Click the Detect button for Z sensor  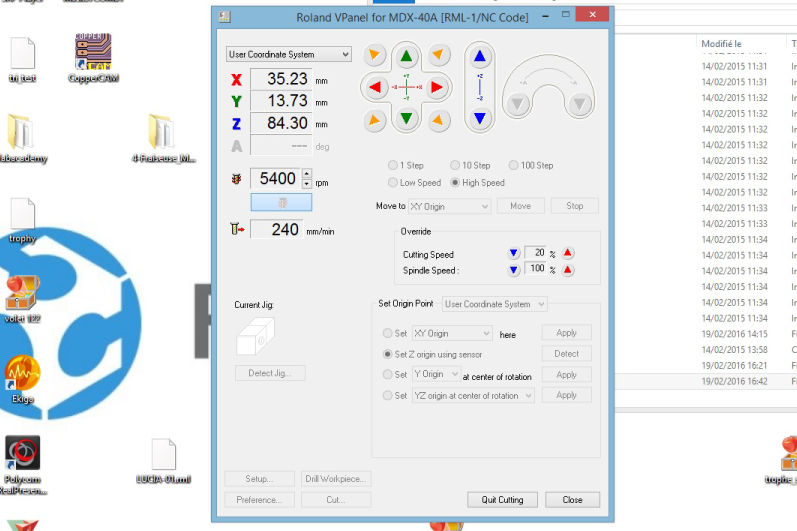coord(566,354)
